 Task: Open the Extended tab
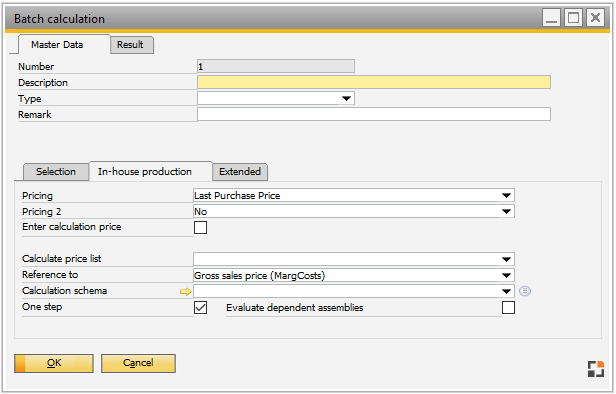click(x=240, y=172)
